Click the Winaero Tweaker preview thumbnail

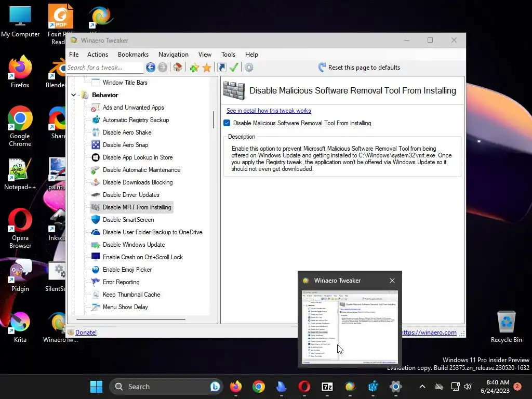[350, 327]
